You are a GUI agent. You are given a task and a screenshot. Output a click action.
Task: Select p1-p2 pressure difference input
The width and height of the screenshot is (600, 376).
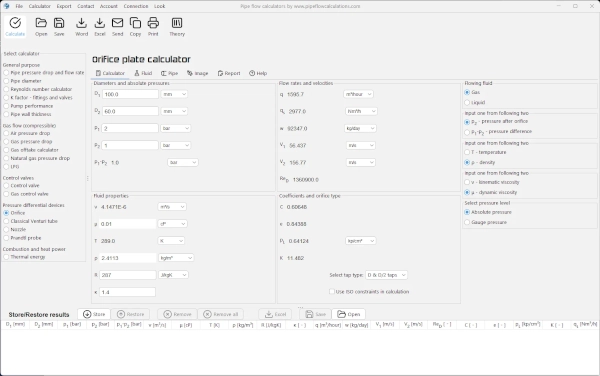pyautogui.click(x=498, y=132)
